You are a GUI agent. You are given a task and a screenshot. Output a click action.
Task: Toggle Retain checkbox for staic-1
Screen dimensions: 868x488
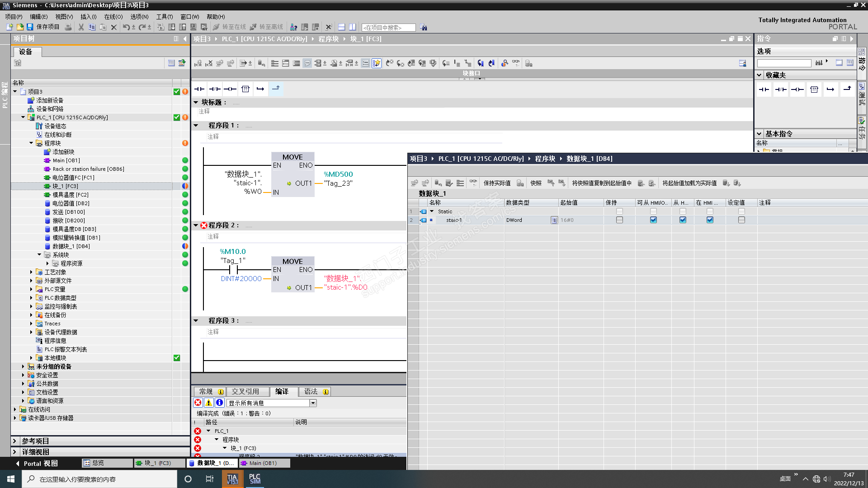click(619, 220)
